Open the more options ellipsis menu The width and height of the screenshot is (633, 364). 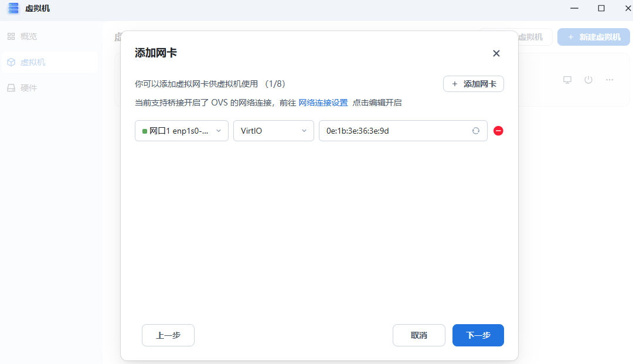pyautogui.click(x=609, y=80)
